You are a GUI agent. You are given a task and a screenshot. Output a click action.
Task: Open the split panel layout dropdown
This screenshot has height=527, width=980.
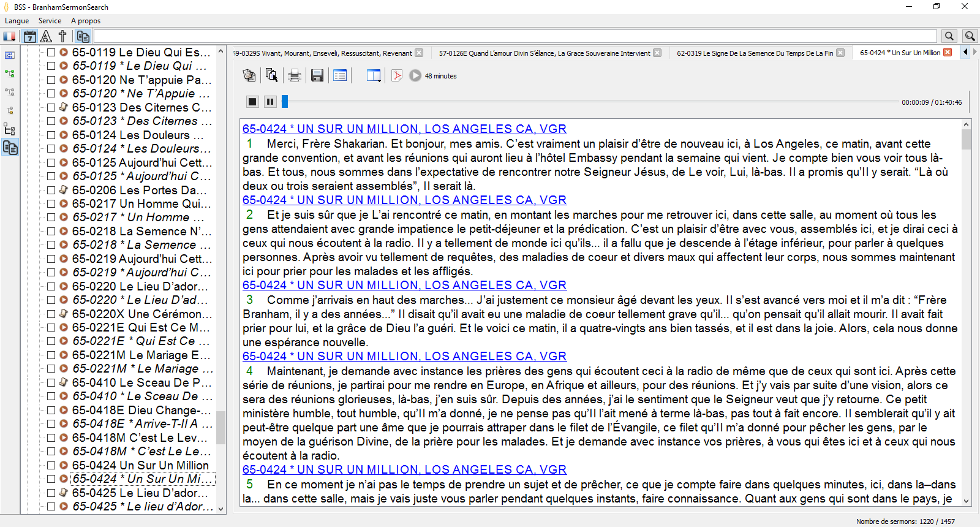click(374, 75)
